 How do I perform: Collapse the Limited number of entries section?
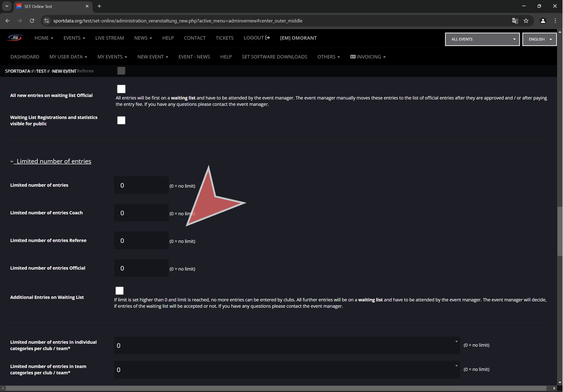(x=54, y=161)
